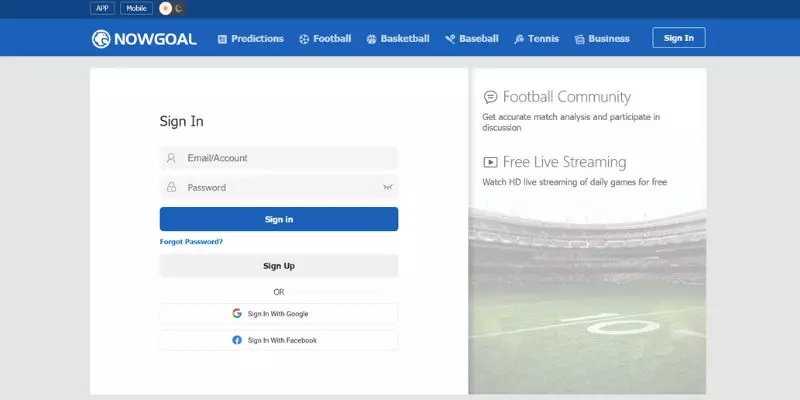Go to the Football section
This screenshot has width=800, height=400.
(325, 39)
